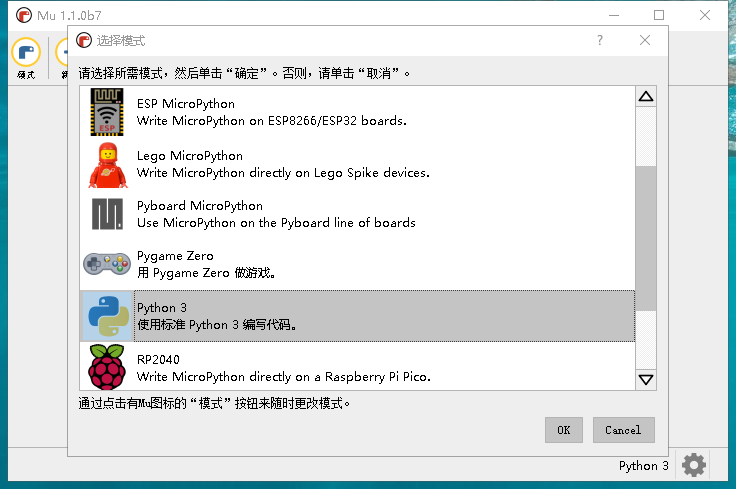Click 'Write MicroPython directly on Lego Spike devices.'
Image resolution: width=736 pixels, height=489 pixels.
tap(283, 173)
